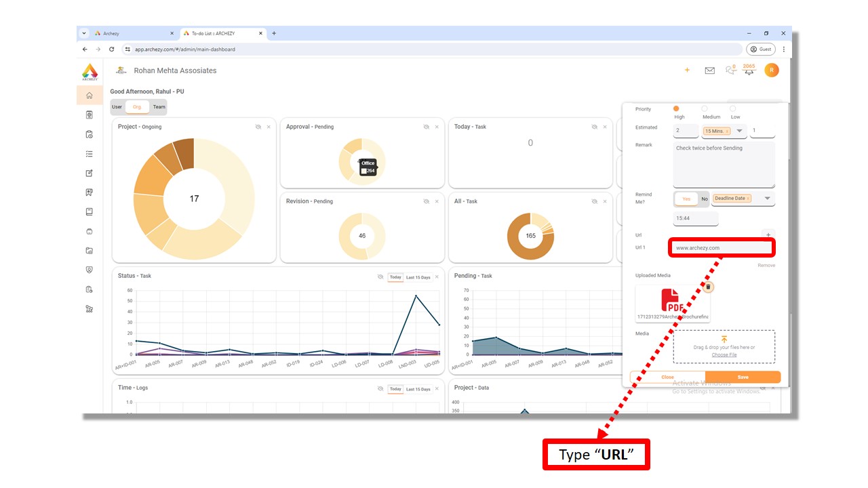The image size is (868, 488).
Task: Hide the Status - Task widget
Action: coord(380,277)
